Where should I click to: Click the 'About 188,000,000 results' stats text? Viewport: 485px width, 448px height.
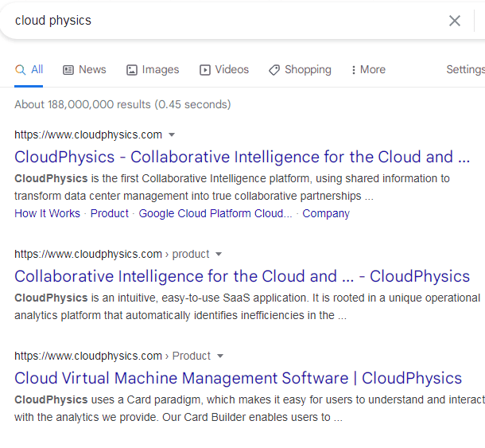tap(122, 105)
